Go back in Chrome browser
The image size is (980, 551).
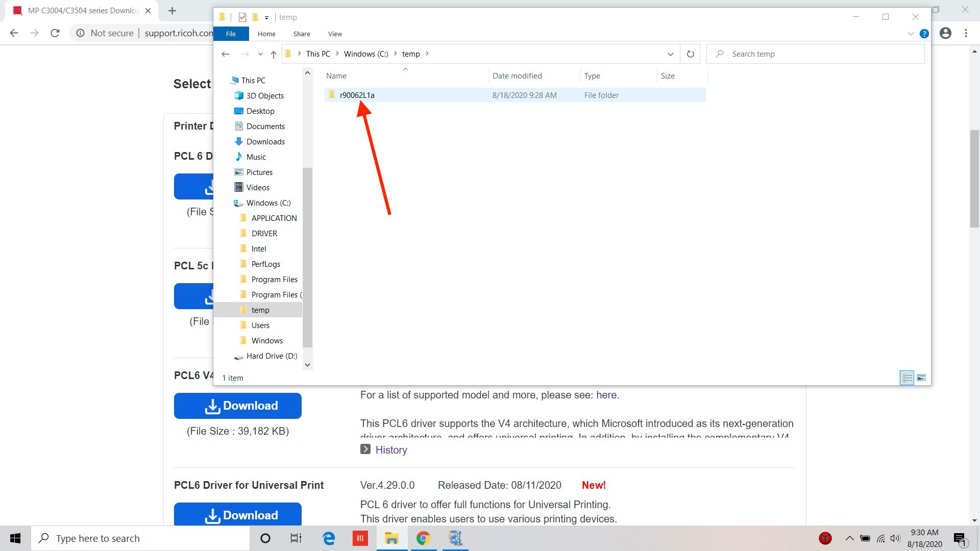click(14, 33)
